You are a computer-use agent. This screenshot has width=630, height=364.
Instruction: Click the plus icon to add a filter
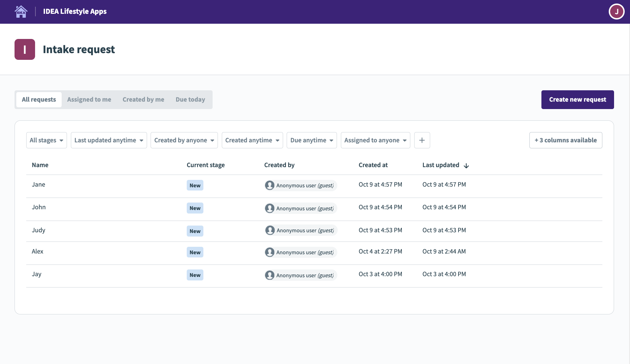[x=422, y=140]
